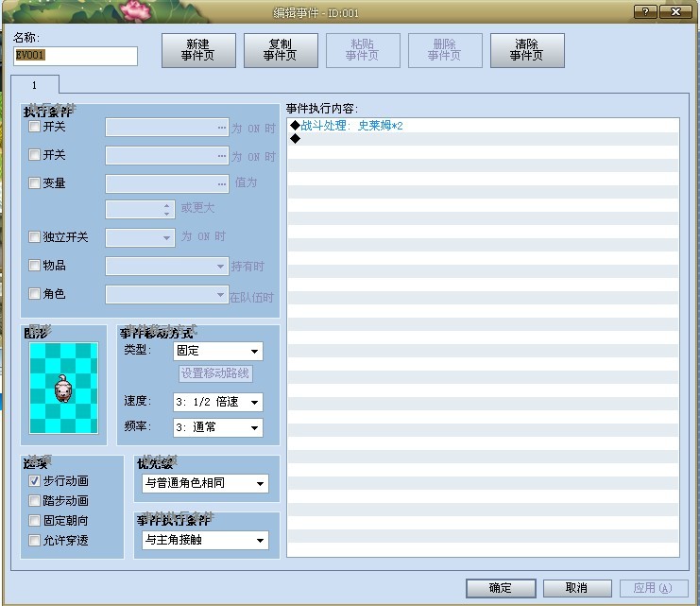This screenshot has height=606, width=700.
Task: Select event page tab 1
Action: 35,85
